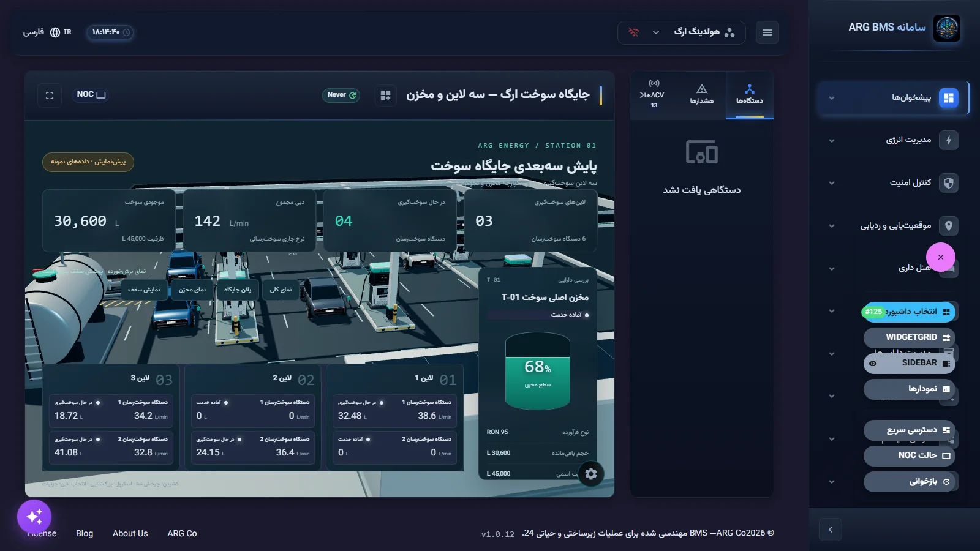Switch to the دستگاه‌ها tab
Screen dimensions: 980x551
click(x=750, y=95)
